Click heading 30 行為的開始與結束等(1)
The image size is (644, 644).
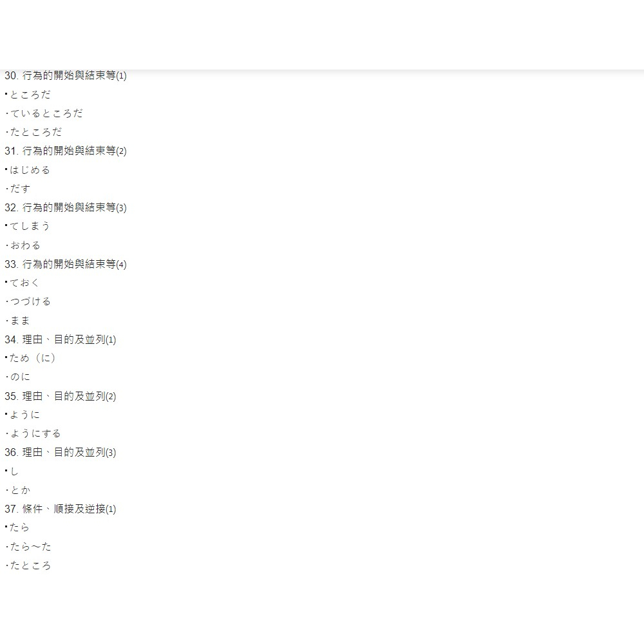coord(66,75)
